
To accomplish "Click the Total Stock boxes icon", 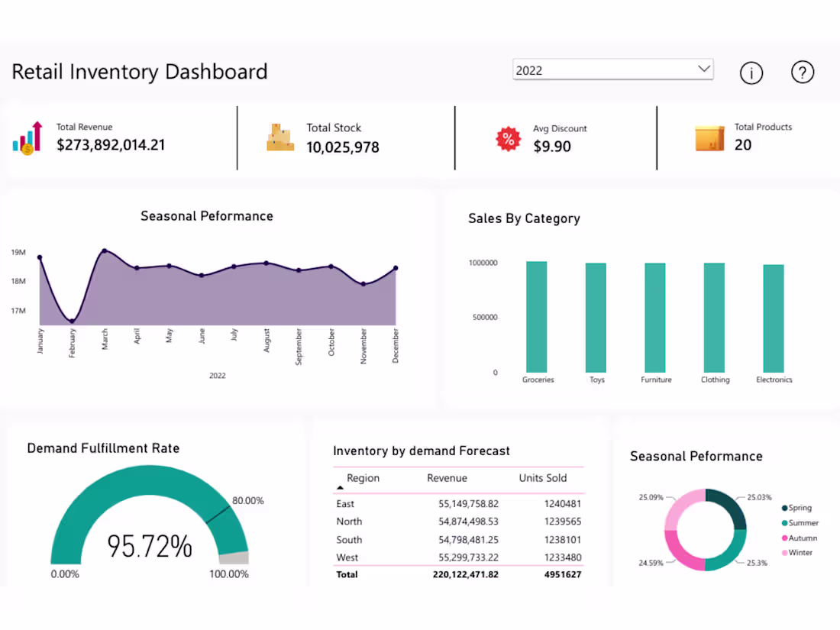I will (x=280, y=137).
